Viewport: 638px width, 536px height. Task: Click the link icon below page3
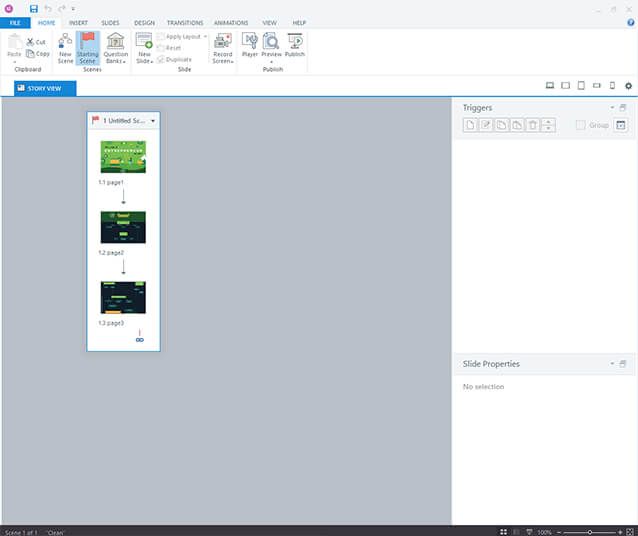pos(140,340)
